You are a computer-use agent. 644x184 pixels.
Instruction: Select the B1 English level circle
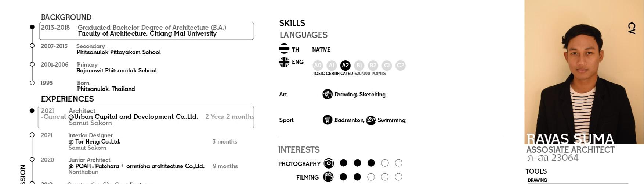pos(359,66)
